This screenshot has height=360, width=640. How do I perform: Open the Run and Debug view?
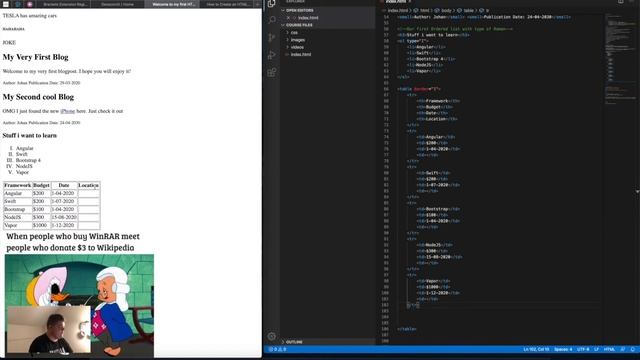coord(272,55)
